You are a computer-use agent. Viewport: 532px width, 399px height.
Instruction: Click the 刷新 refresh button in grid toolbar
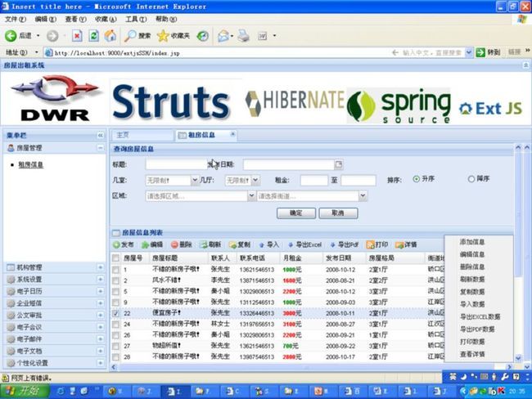click(210, 244)
